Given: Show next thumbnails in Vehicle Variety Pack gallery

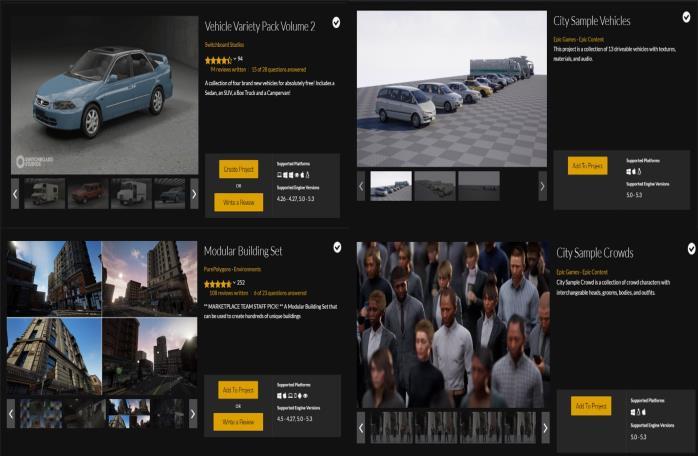Looking at the screenshot, I should click(194, 194).
